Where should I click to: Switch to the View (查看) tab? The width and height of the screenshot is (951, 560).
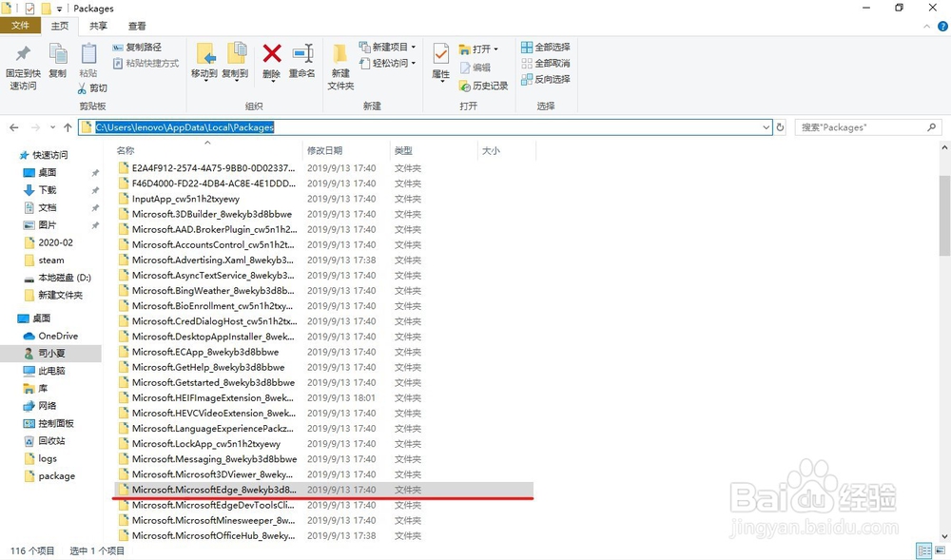(137, 26)
